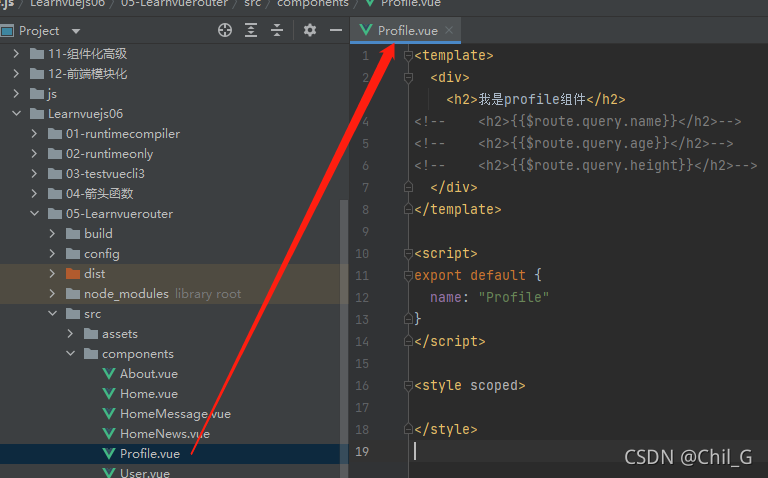Expand the 02-runtimeonly folder

(34, 154)
